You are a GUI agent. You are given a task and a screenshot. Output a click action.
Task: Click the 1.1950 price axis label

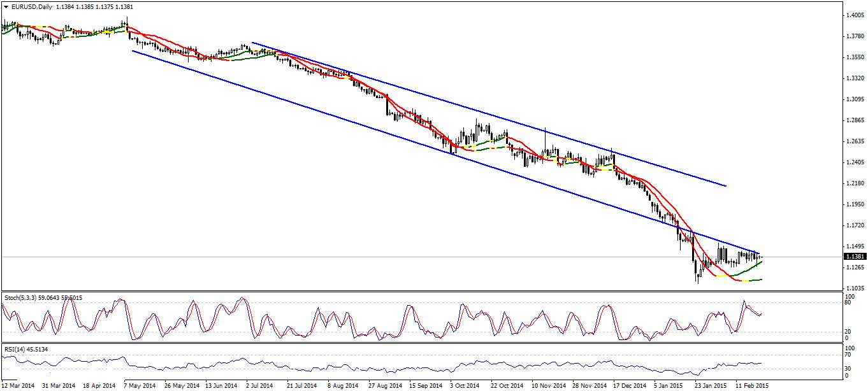(854, 204)
